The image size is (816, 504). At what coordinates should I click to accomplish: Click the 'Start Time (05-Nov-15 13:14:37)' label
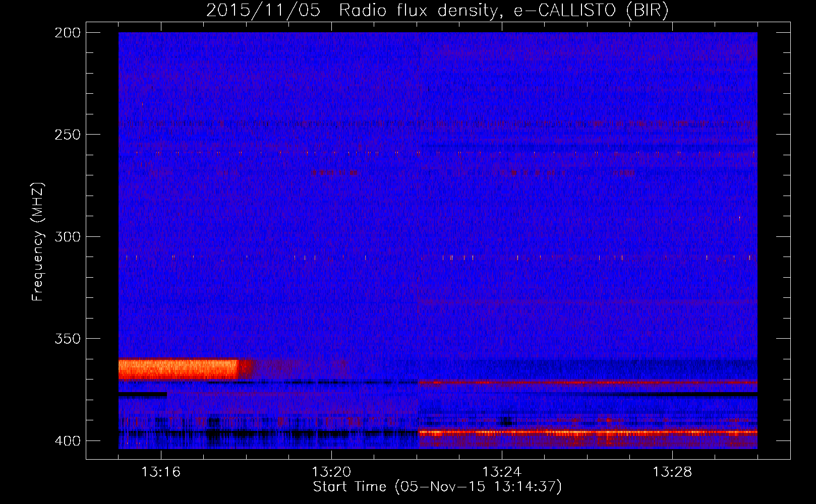(437, 487)
